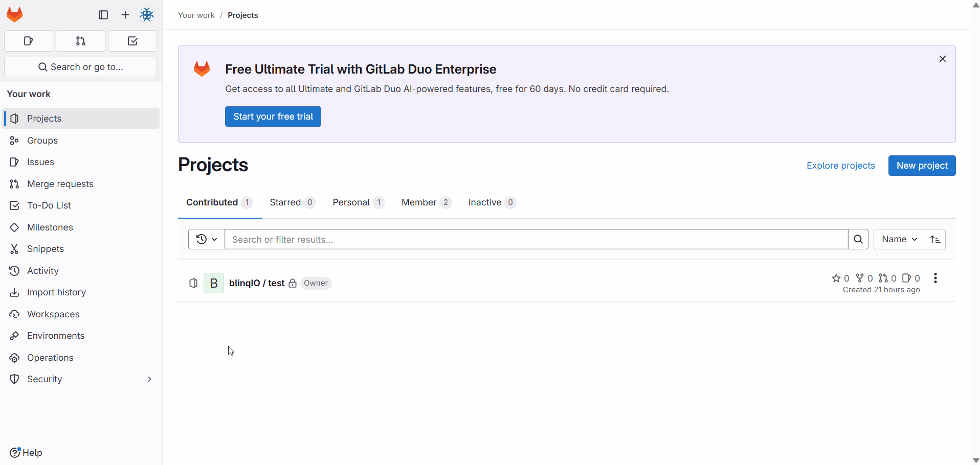
Task: Open the To-Do List checkmark icon
Action: pos(131,41)
